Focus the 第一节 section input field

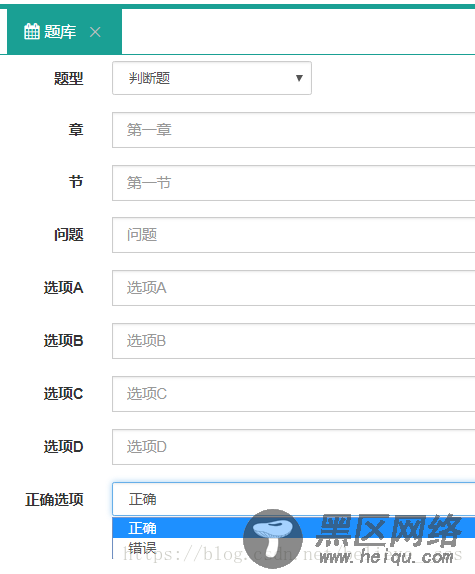click(x=293, y=183)
